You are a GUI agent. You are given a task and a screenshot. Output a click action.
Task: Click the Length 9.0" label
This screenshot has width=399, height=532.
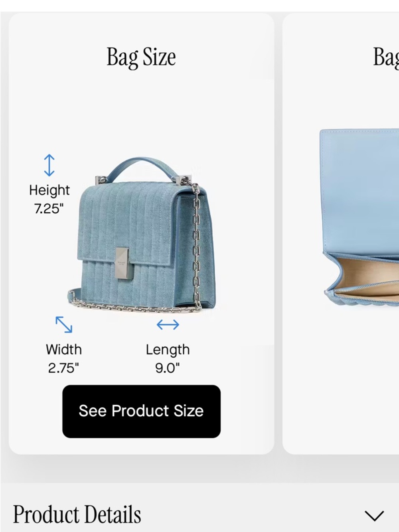[x=168, y=358]
